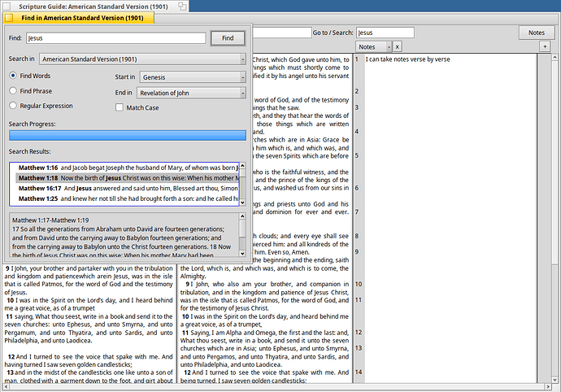The image size is (561, 392).
Task: Enable the Match Case checkbox
Action: 120,107
